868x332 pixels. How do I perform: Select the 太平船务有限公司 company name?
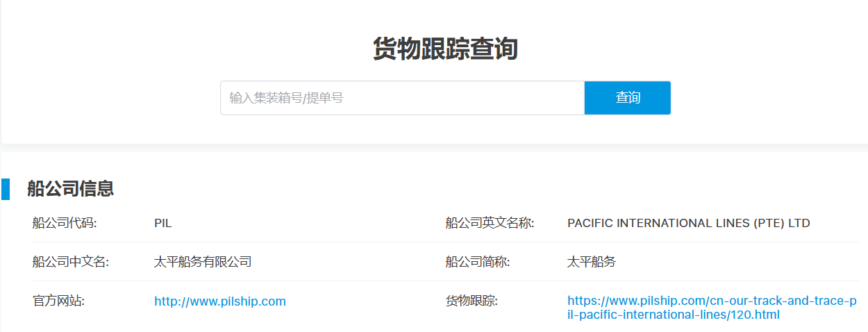202,262
